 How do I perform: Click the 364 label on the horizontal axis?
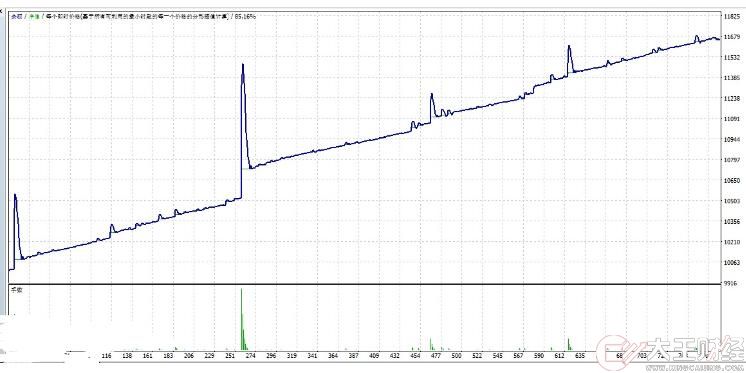(x=333, y=356)
